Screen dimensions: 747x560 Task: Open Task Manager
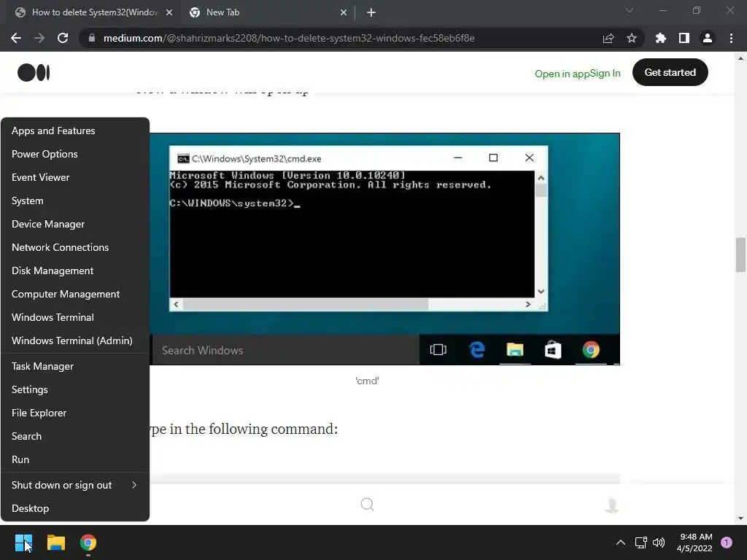click(75, 366)
